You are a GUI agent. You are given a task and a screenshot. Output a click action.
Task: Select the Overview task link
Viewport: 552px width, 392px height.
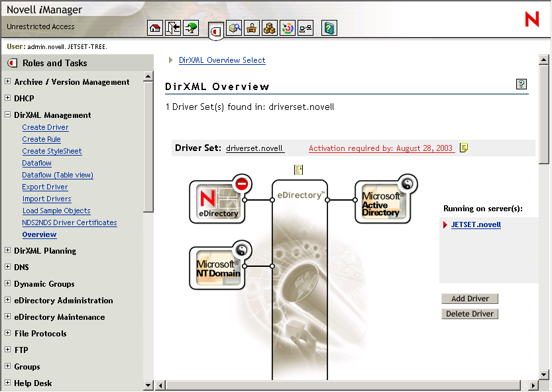[39, 234]
